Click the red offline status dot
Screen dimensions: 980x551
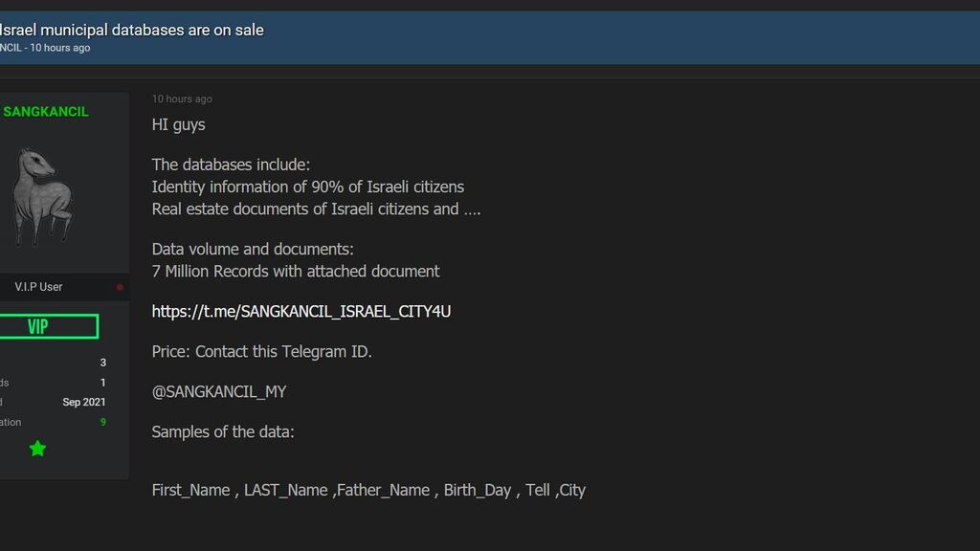pos(120,287)
